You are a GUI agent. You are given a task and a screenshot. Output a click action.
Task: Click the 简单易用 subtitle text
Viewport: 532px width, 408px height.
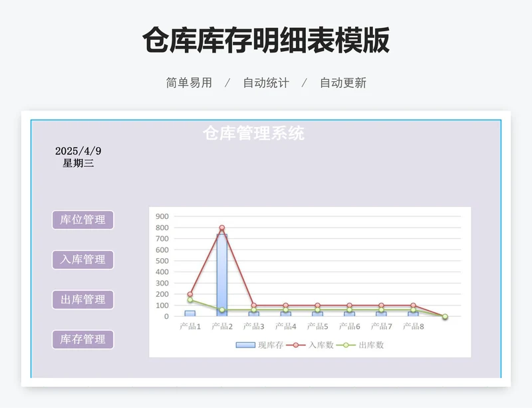coord(189,83)
